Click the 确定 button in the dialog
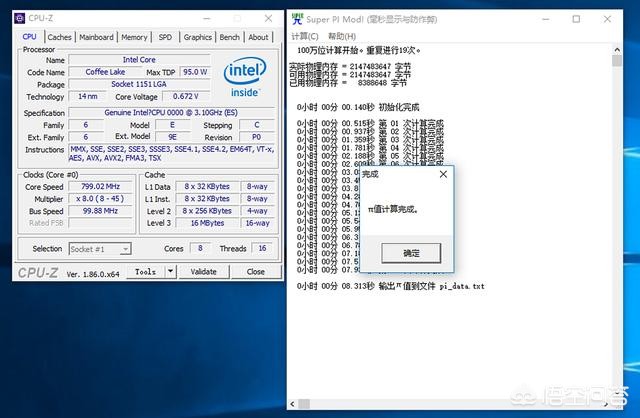Viewport: 640px width, 418px height. coord(411,253)
